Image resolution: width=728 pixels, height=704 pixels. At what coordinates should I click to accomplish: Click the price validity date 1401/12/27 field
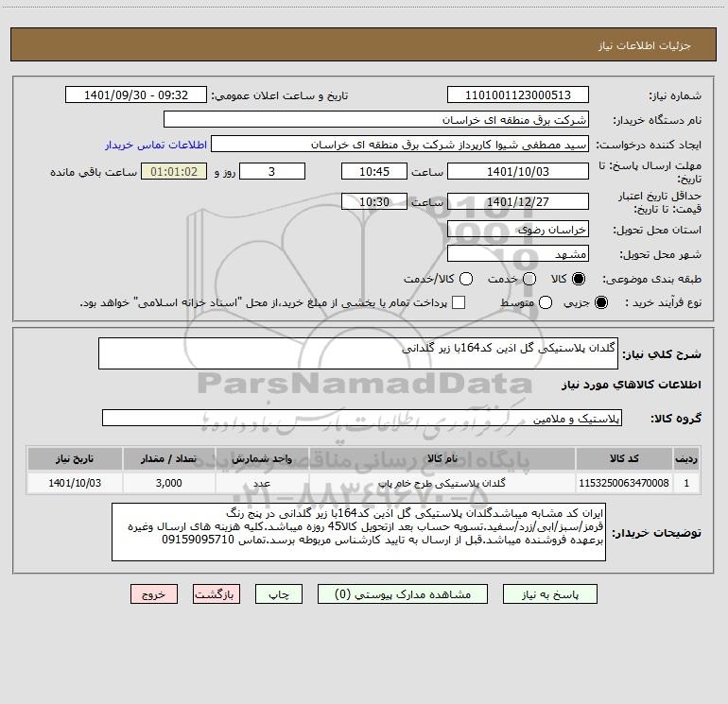point(518,201)
